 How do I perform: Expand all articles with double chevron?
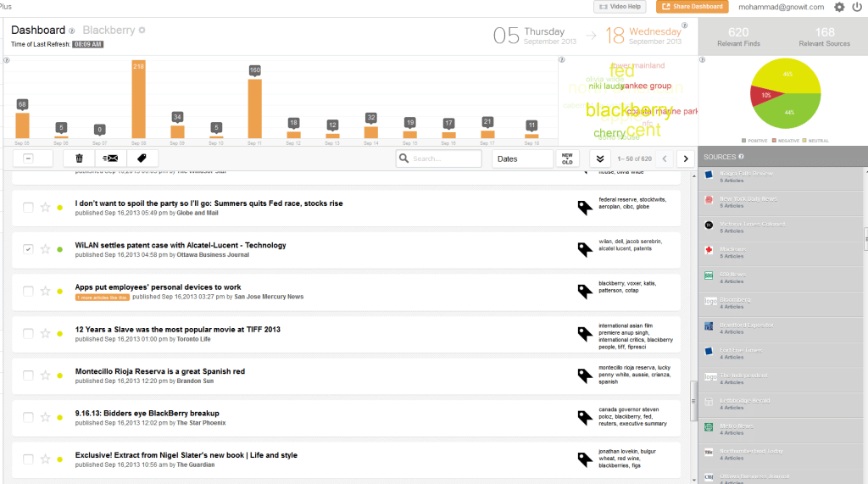click(x=600, y=159)
